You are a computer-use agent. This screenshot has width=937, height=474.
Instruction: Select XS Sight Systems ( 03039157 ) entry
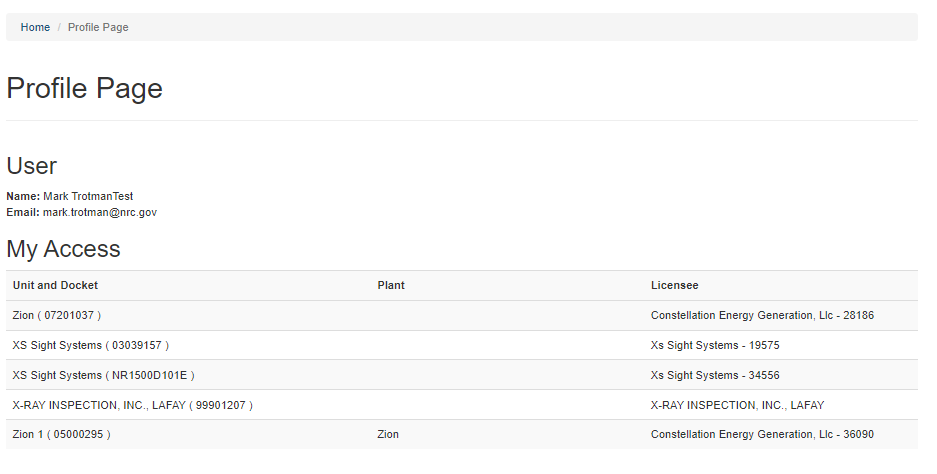click(91, 345)
